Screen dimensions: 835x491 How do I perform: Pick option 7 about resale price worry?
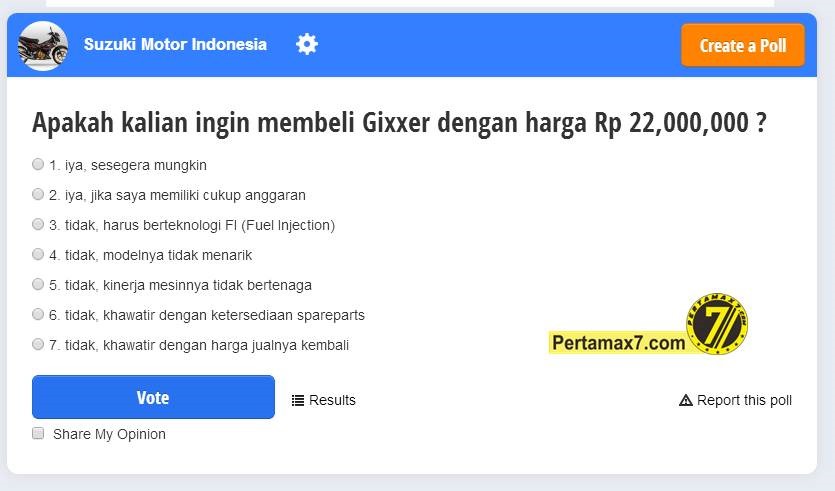tap(38, 344)
